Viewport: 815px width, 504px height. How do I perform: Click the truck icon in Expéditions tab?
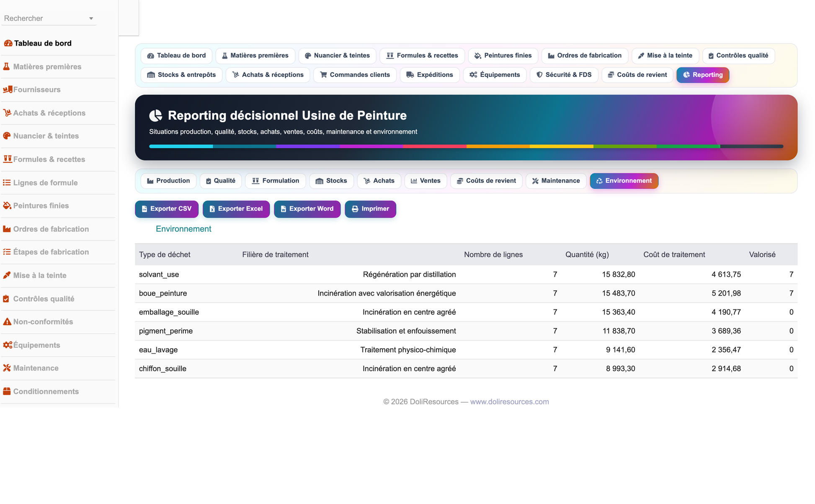click(x=410, y=75)
